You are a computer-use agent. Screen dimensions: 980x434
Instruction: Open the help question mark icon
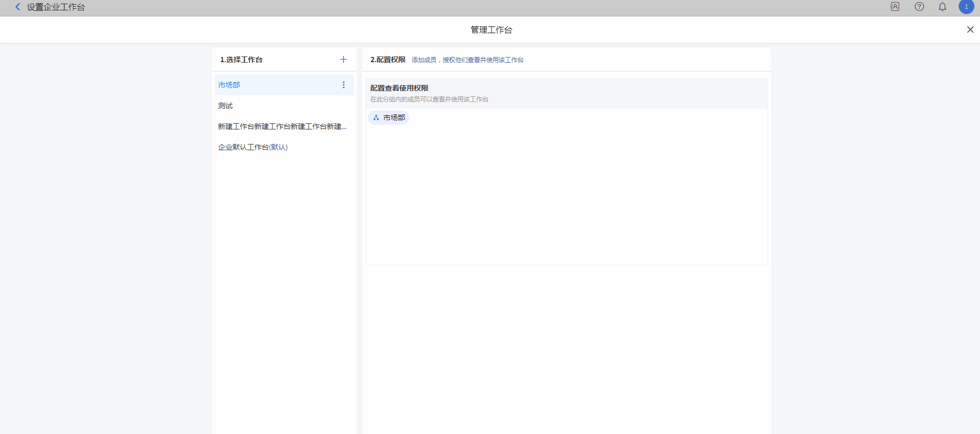[x=919, y=7]
